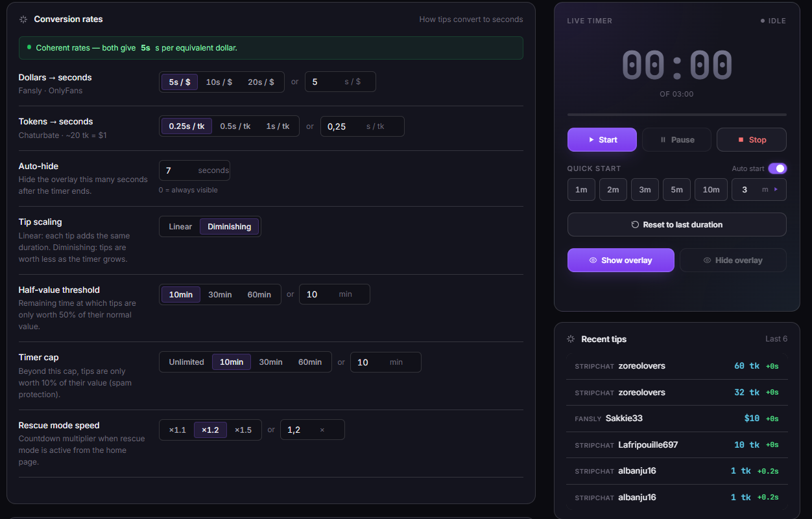The height and width of the screenshot is (519, 812).
Task: Click the rescue speed custom multiplier field
Action: click(313, 430)
